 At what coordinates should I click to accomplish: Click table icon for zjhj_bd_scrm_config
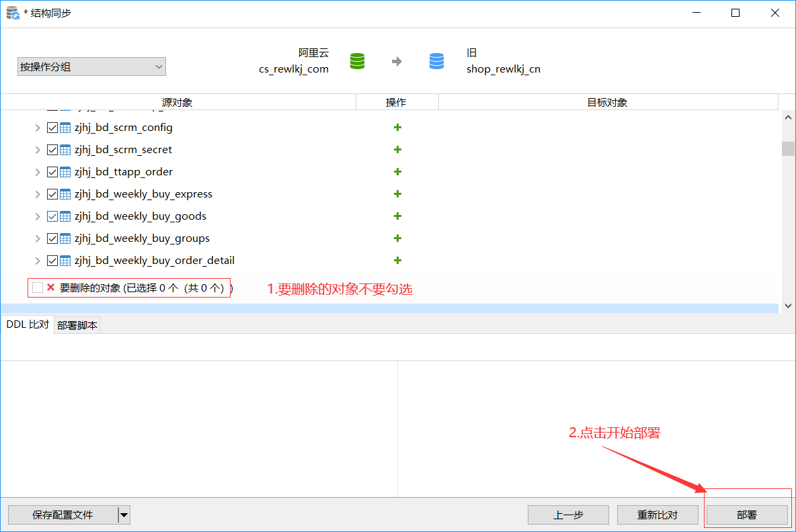click(x=65, y=128)
